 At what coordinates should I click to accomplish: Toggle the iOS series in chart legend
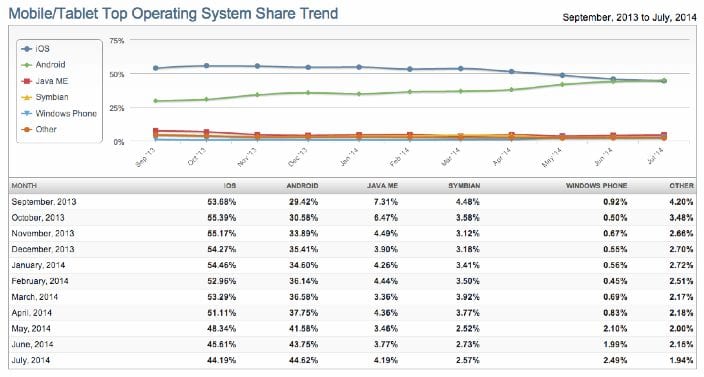35,48
